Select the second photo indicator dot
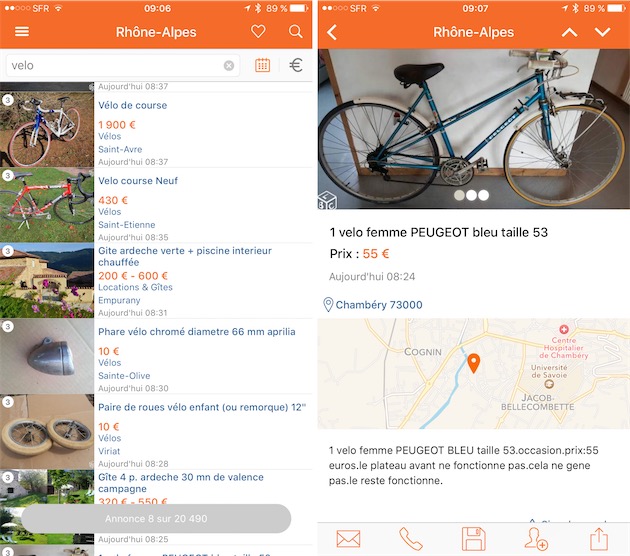This screenshot has width=630, height=556. [x=471, y=195]
